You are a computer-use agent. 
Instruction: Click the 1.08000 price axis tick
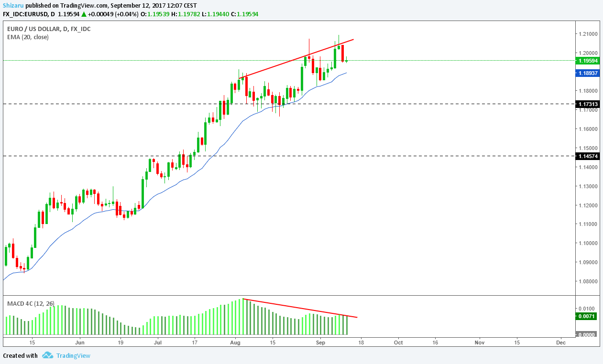tap(588, 281)
